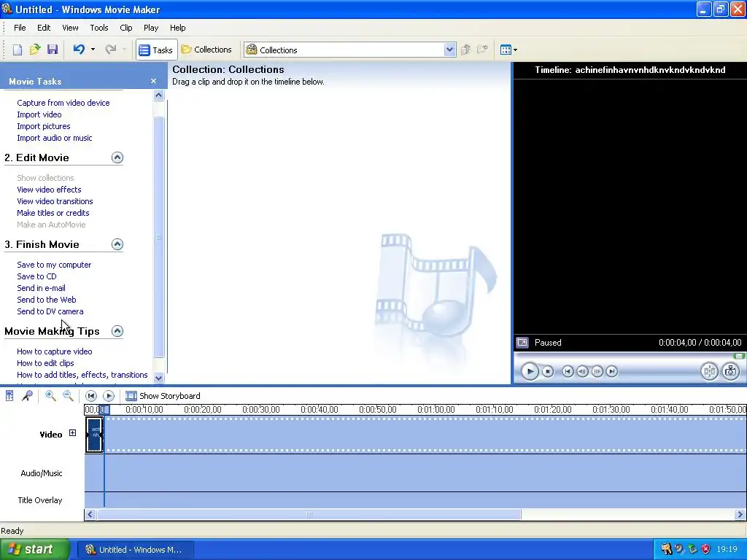Step to the next frame

click(597, 371)
